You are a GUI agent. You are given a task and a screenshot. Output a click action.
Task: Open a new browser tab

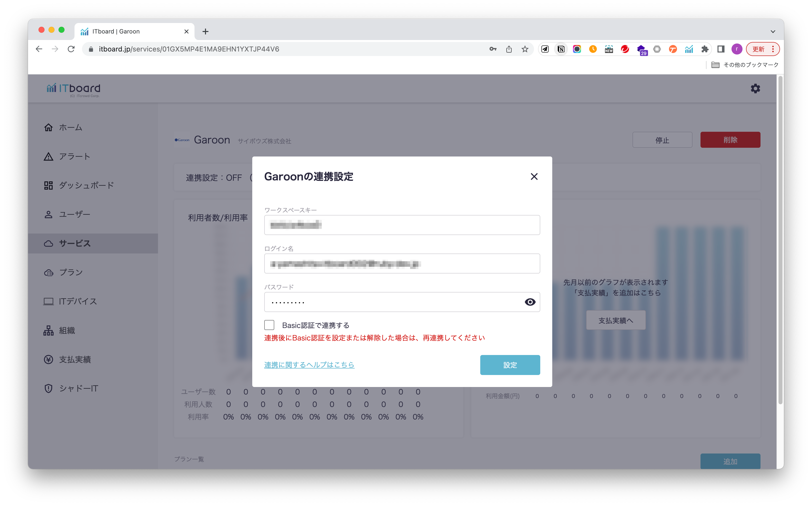tap(205, 31)
